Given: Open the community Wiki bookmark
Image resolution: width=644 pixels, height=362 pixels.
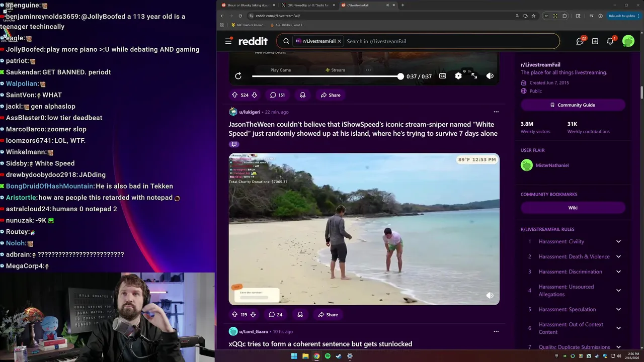Looking at the screenshot, I should click(573, 208).
